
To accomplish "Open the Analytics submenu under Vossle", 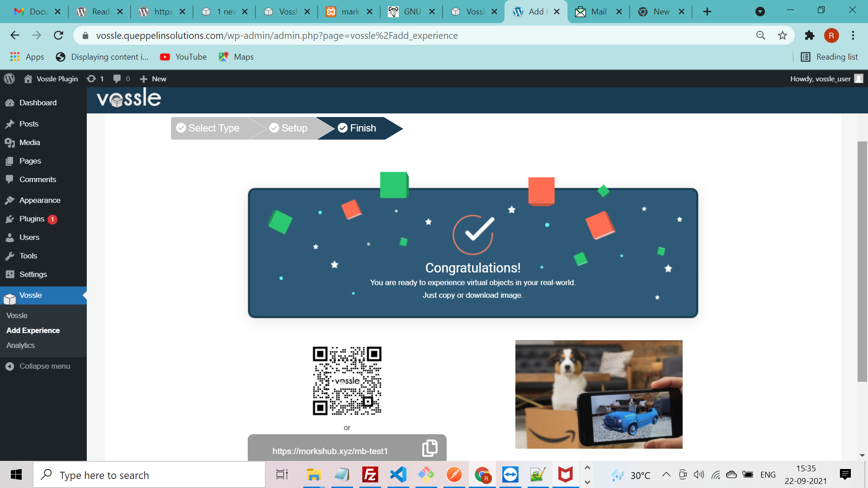I will [20, 345].
